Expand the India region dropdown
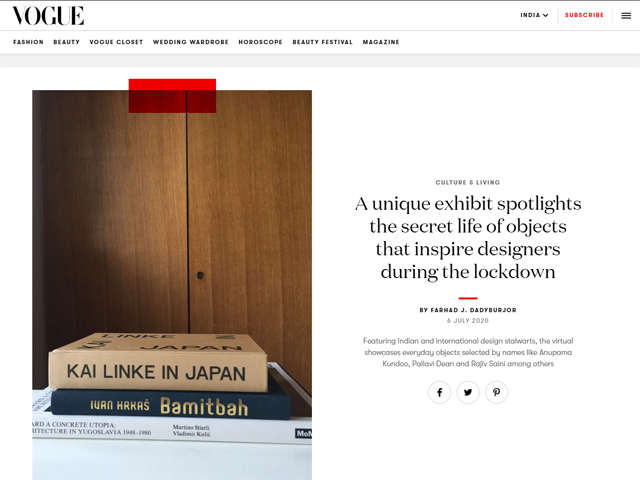Screen dimensions: 640x480 [534, 15]
